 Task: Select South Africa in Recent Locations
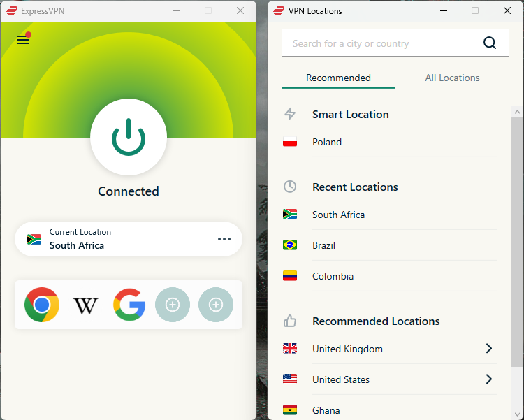click(x=390, y=215)
